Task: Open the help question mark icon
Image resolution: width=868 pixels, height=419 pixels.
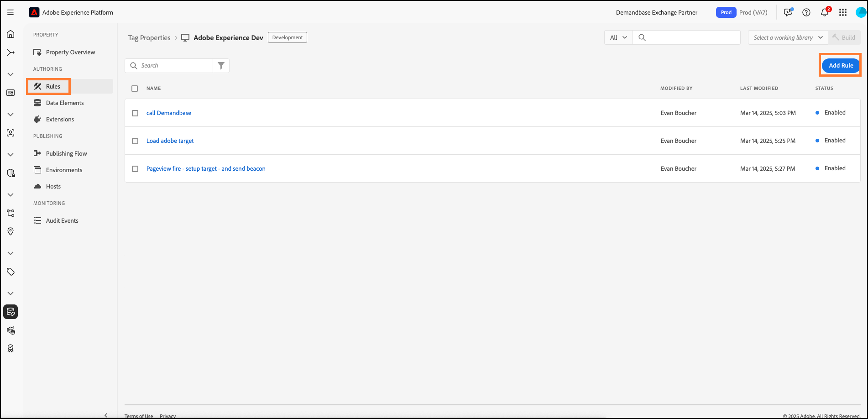Action: point(806,12)
